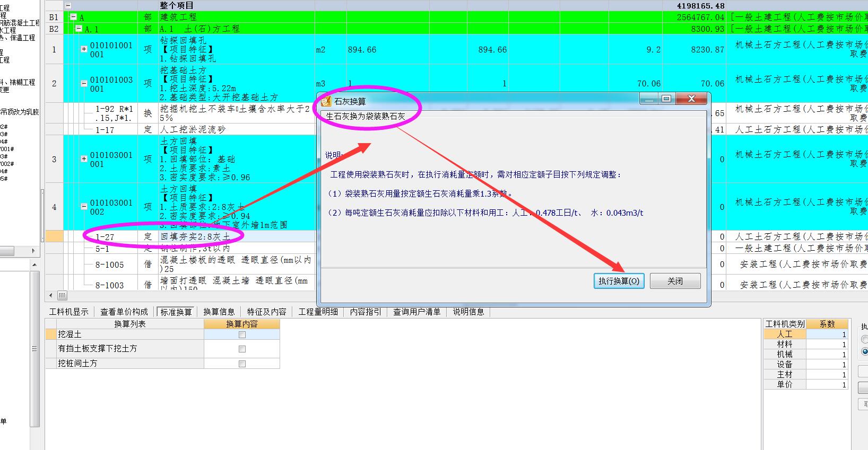
Task: Click the 人工 coefficient row
Action: pos(806,334)
